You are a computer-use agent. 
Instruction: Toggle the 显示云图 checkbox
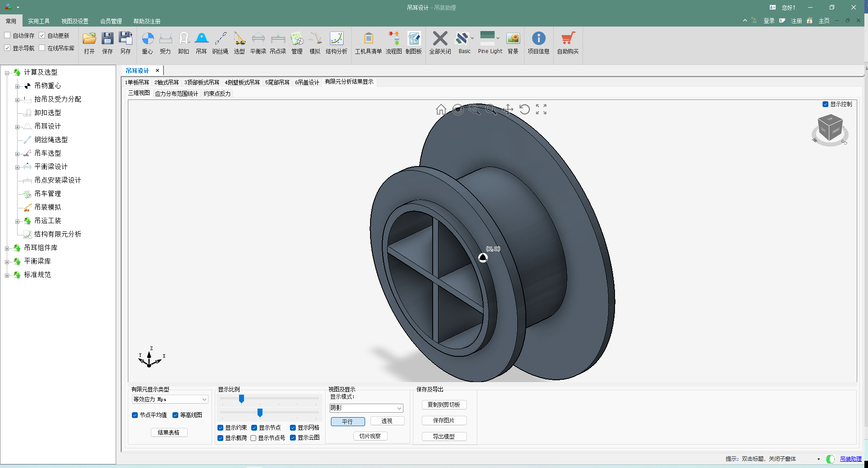(x=293, y=437)
